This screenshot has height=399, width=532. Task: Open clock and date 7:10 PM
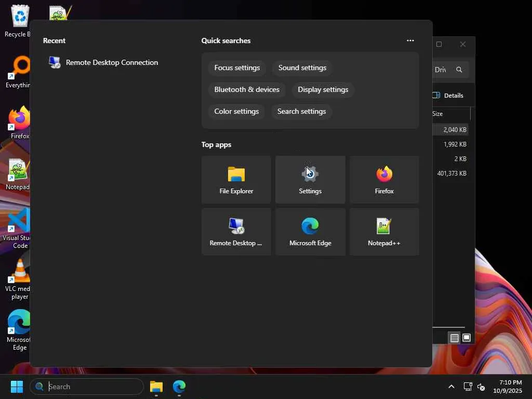pos(507,387)
